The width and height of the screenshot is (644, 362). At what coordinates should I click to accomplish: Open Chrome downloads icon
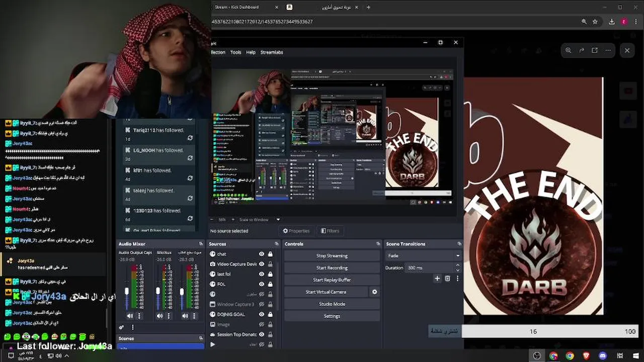click(611, 22)
